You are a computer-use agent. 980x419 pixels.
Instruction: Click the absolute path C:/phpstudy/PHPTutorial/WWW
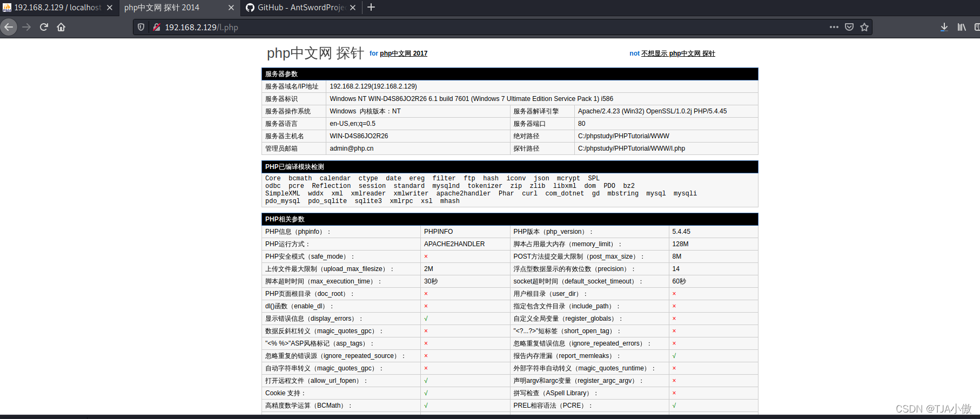pos(623,136)
